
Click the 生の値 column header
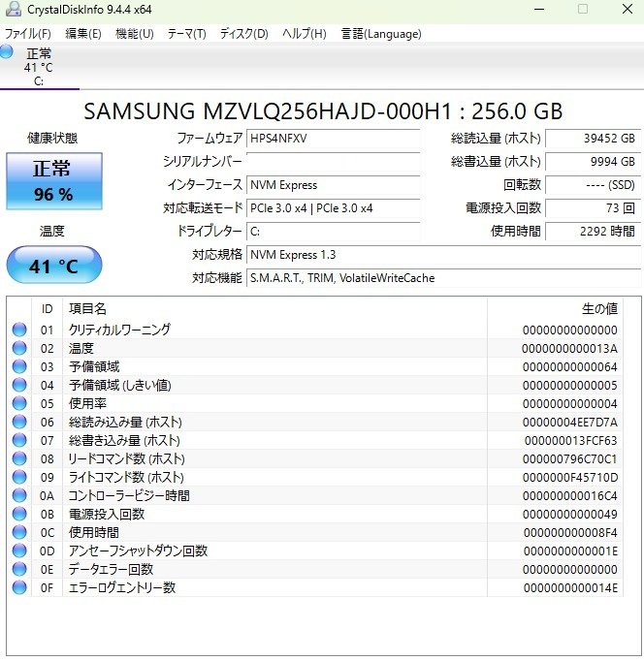(555, 309)
